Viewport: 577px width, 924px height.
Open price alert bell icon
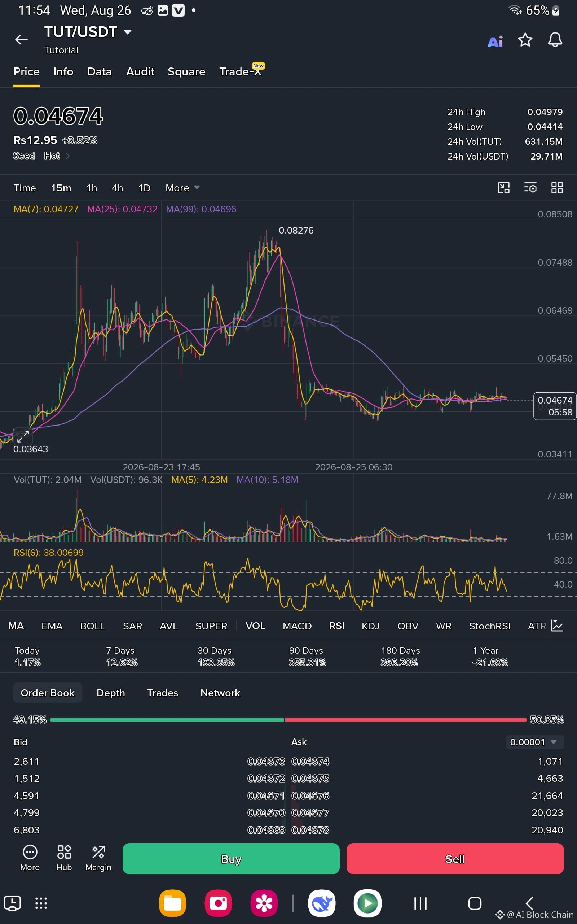555,40
